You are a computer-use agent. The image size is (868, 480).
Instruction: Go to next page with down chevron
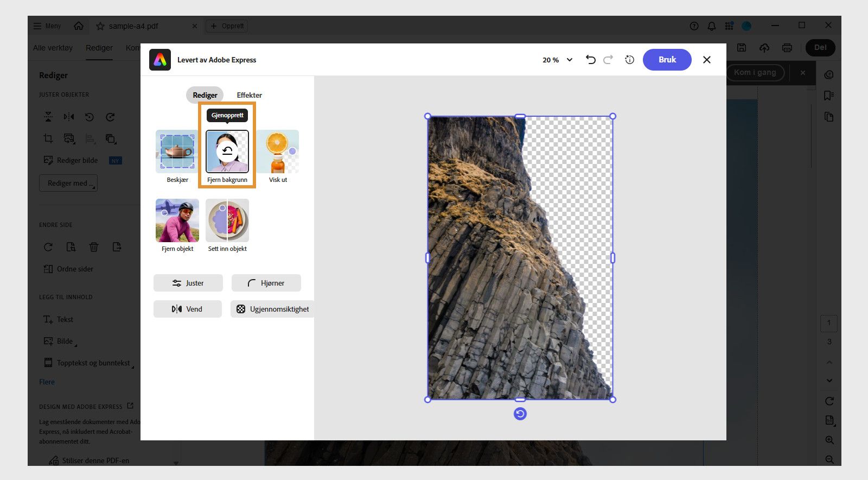point(829,380)
